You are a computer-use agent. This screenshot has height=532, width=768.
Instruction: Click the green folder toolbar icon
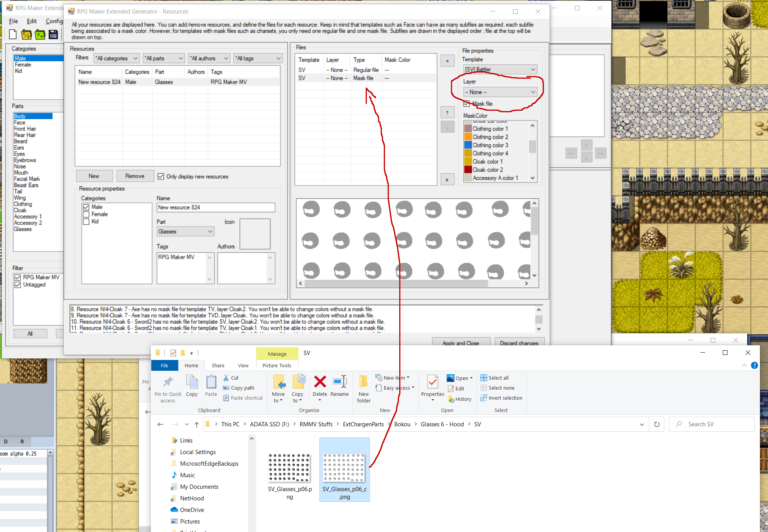(40, 35)
